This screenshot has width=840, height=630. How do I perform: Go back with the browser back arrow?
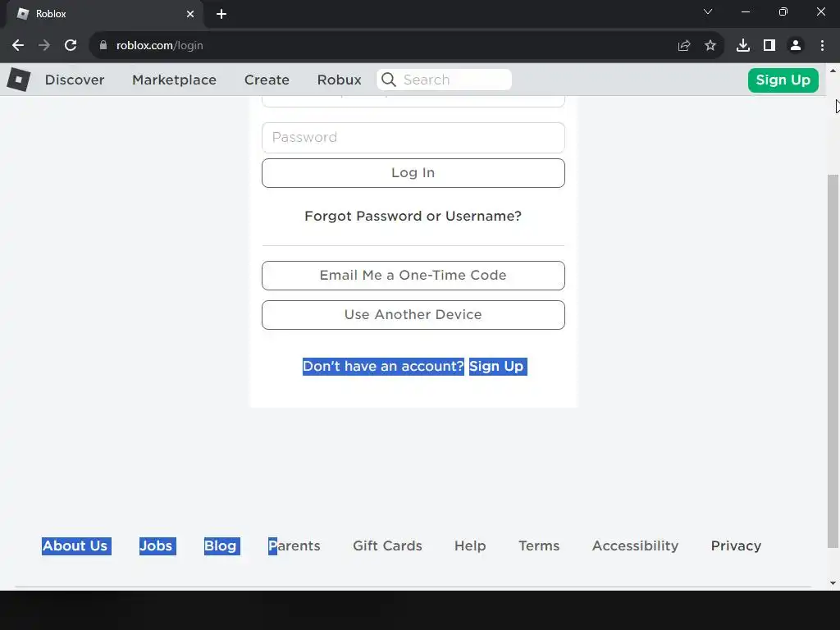pos(18,46)
